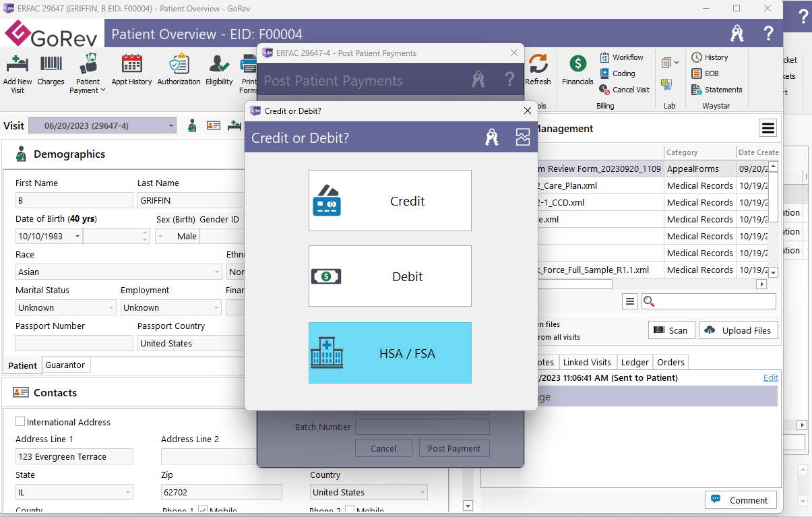Choose Credit payment type
812x517 pixels.
pos(390,200)
